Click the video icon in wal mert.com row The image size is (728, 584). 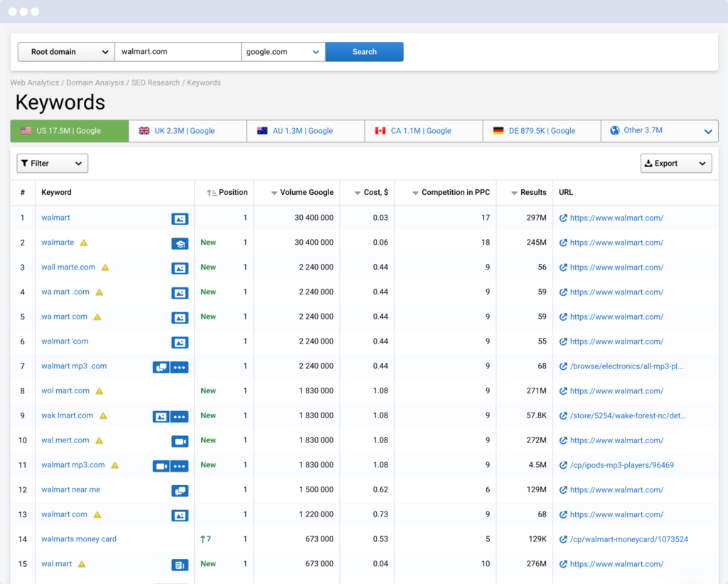point(180,441)
